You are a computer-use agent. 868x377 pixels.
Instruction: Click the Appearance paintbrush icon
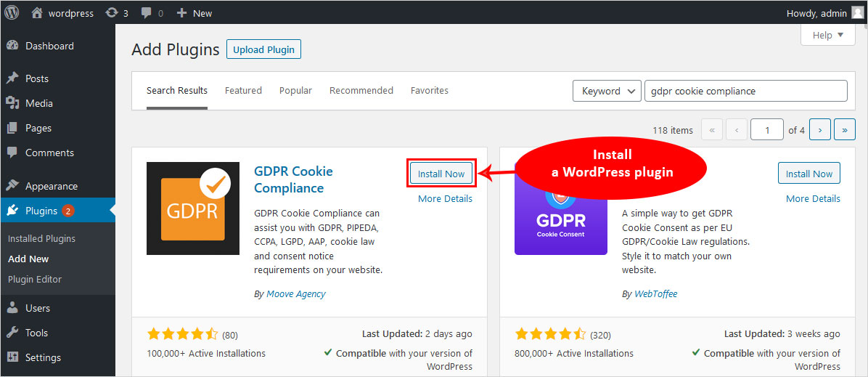click(12, 186)
